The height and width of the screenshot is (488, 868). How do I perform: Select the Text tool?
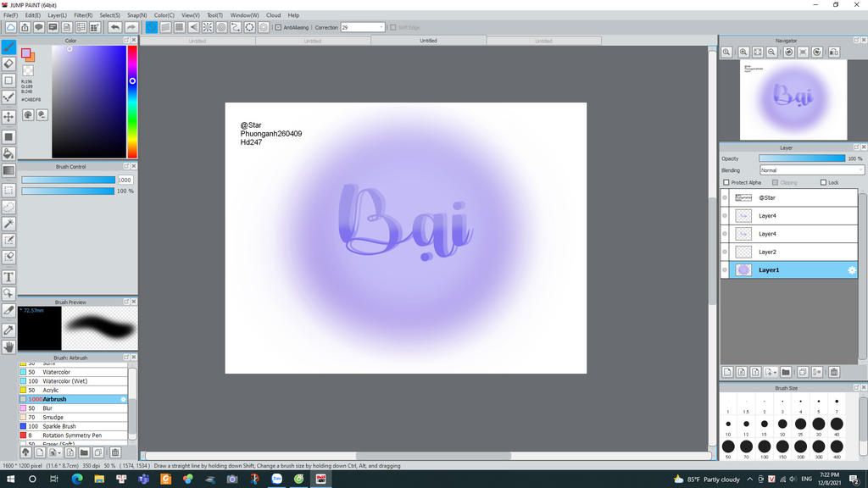[x=8, y=277]
